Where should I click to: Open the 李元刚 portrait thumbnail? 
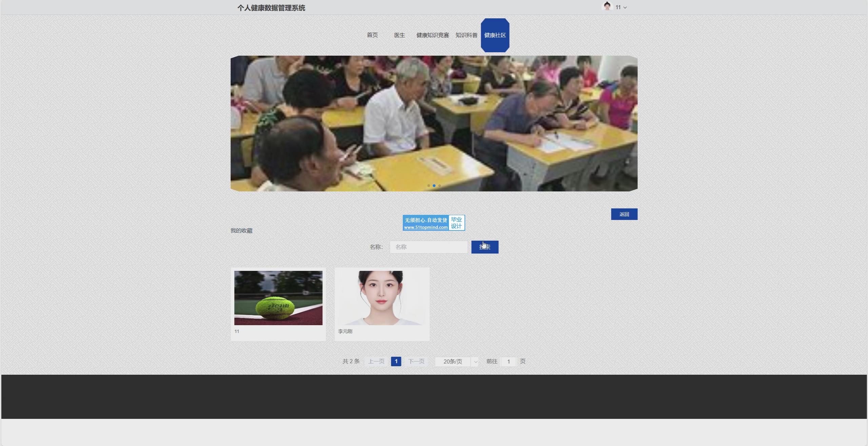pyautogui.click(x=382, y=298)
